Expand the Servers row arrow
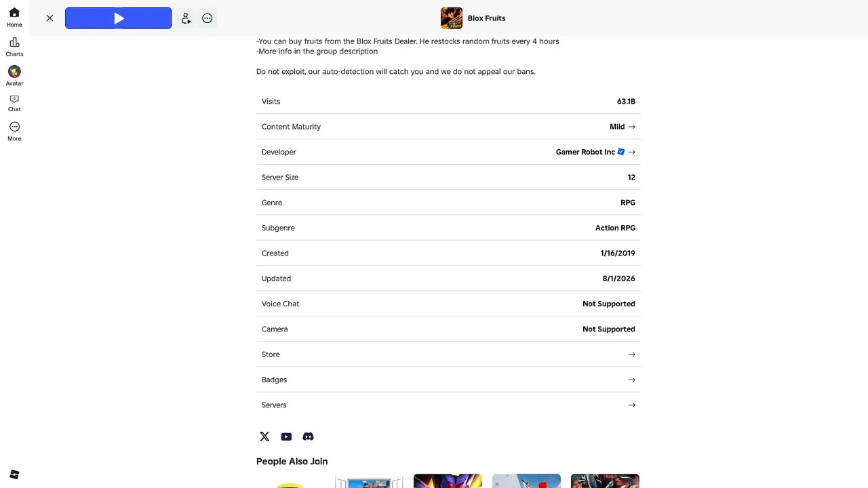The height and width of the screenshot is (488, 868). click(x=631, y=405)
